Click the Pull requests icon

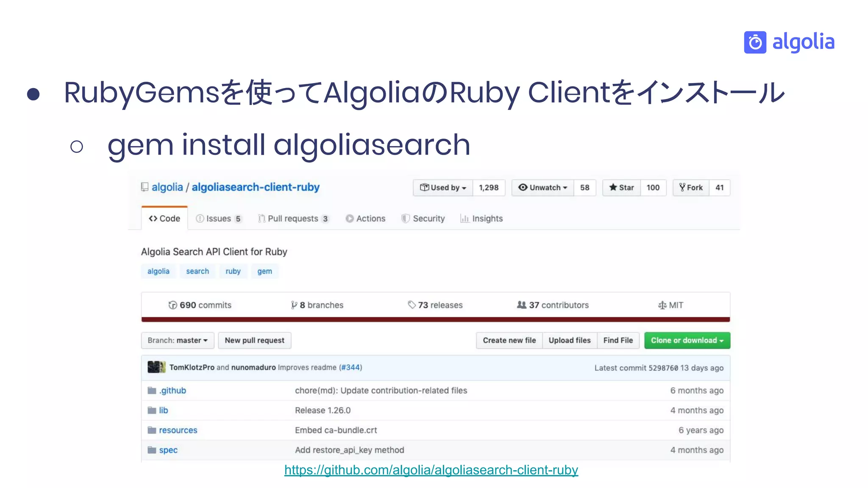[262, 219]
